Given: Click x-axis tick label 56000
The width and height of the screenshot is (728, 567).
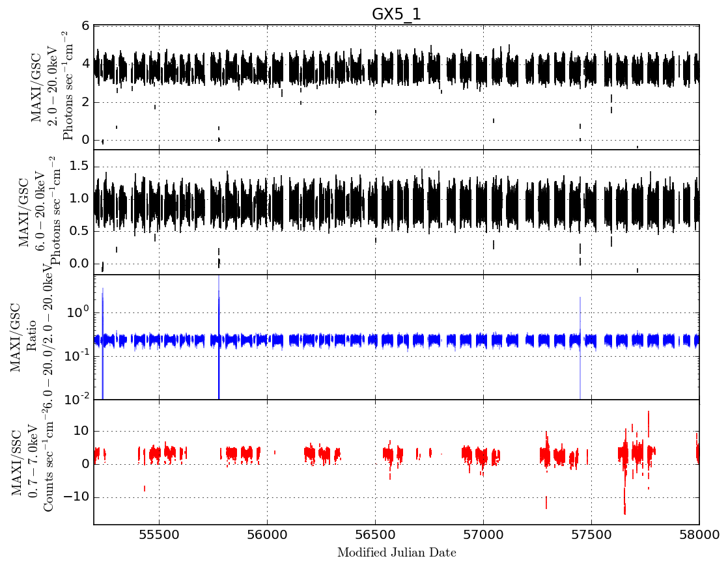Looking at the screenshot, I should coord(267,535).
